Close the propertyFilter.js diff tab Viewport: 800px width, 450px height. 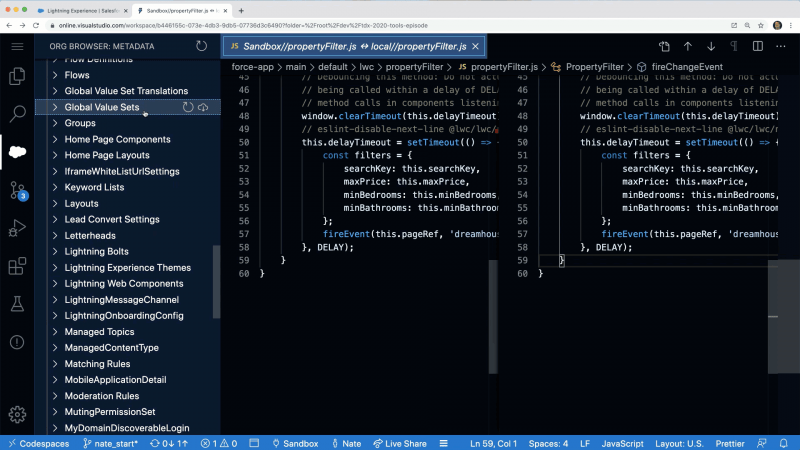click(477, 46)
